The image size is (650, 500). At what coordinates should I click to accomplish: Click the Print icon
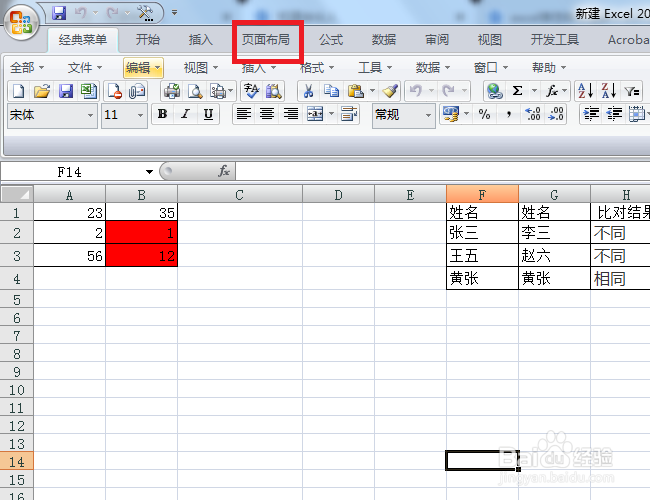tap(172, 91)
